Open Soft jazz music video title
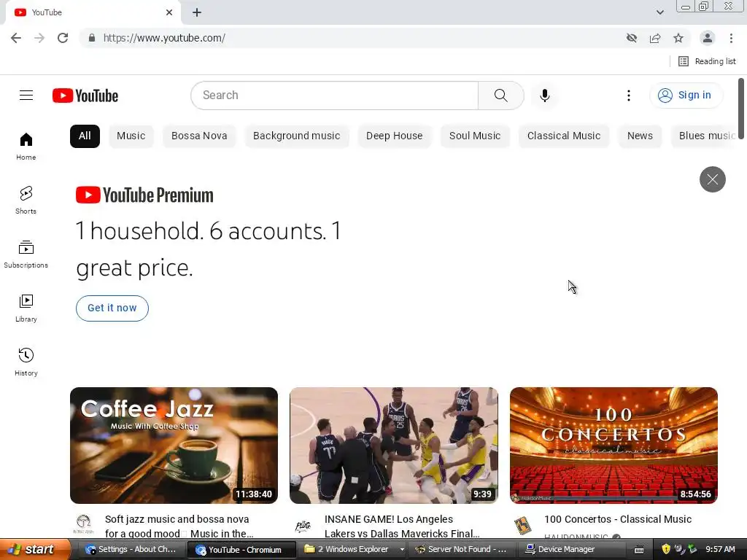 coord(179,526)
